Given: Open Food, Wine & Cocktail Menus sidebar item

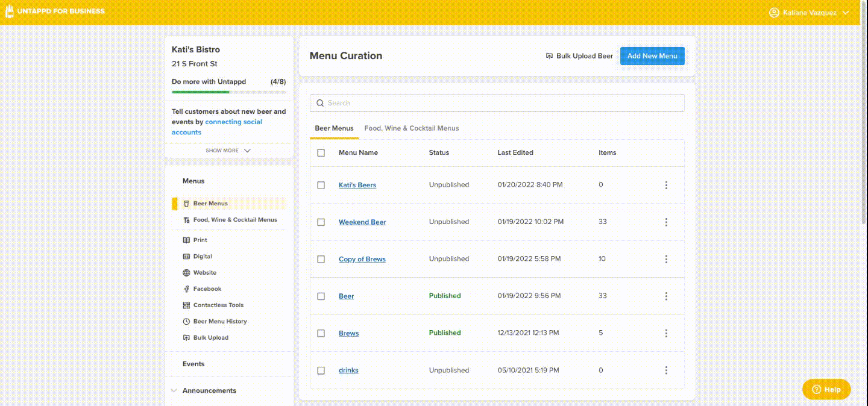Looking at the screenshot, I should click(229, 220).
